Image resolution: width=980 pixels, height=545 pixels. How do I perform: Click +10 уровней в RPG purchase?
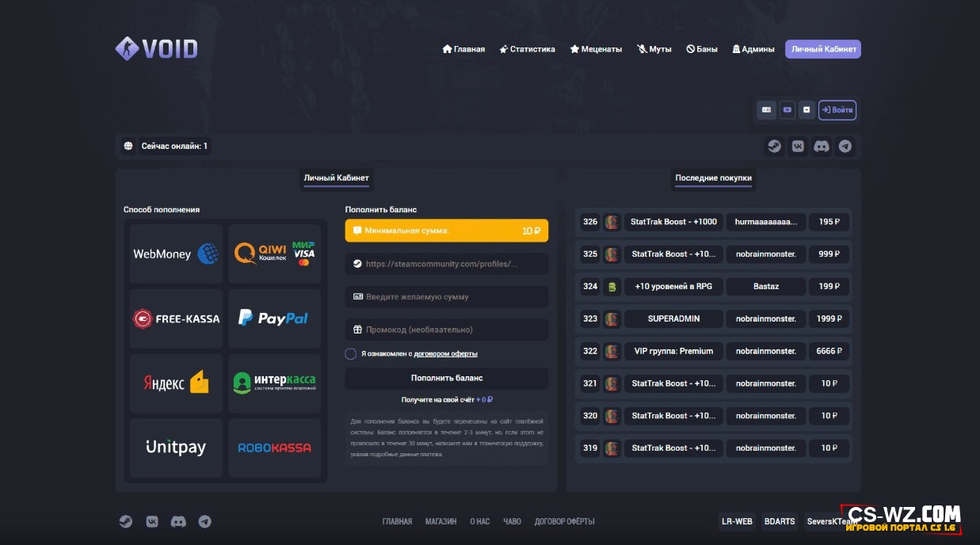tap(673, 287)
